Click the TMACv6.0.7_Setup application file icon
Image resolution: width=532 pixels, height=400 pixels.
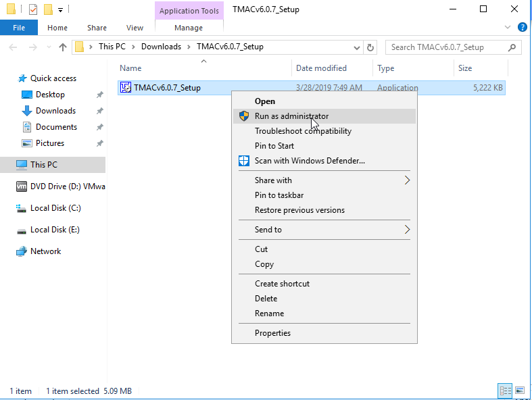click(x=126, y=88)
